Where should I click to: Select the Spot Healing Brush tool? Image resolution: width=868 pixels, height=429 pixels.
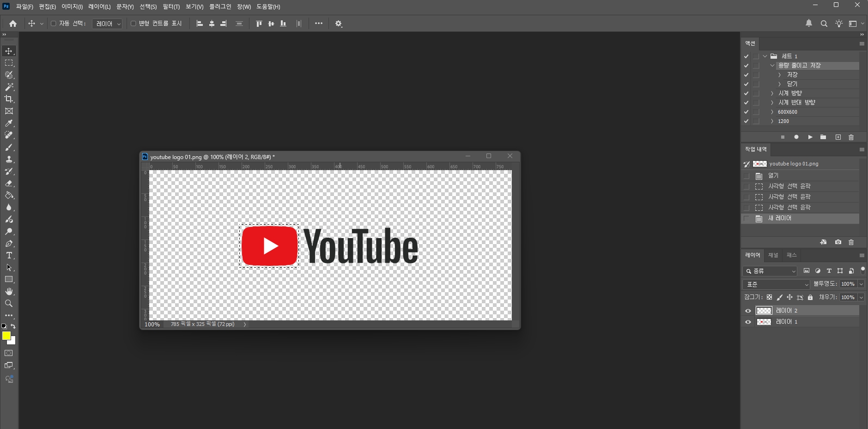(9, 135)
